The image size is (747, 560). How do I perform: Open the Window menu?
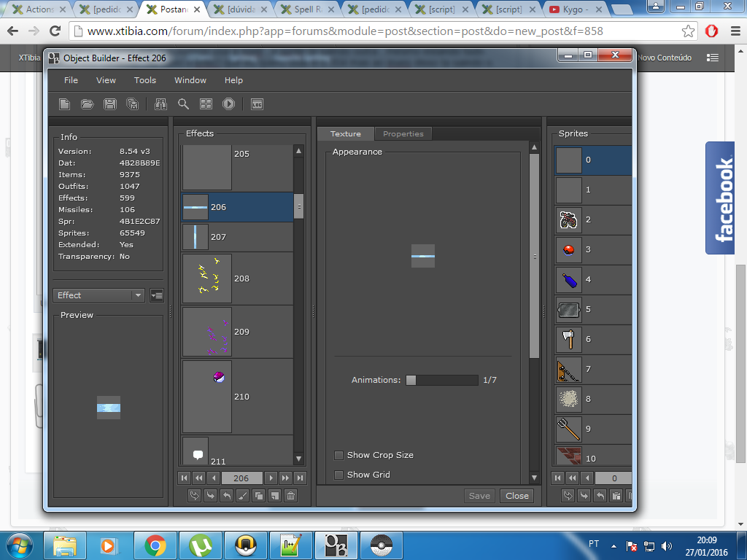click(190, 80)
